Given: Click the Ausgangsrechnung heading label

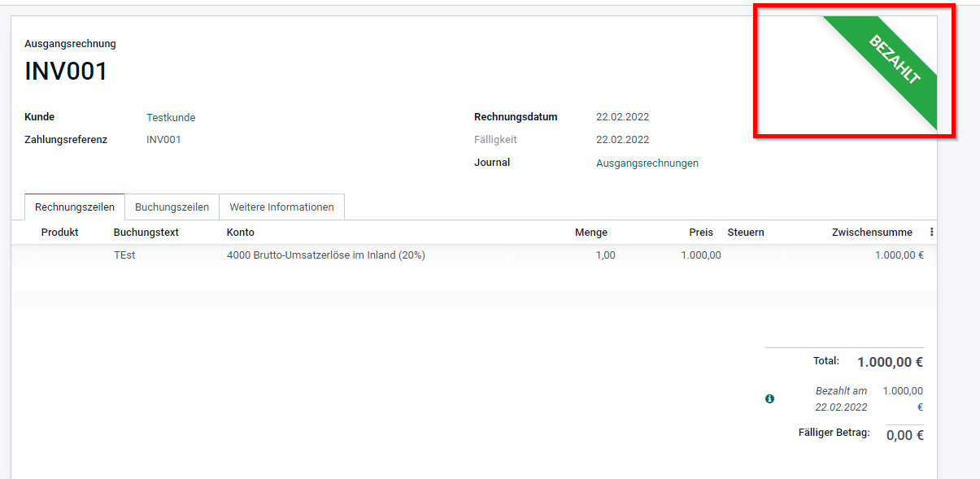Looking at the screenshot, I should [x=71, y=44].
